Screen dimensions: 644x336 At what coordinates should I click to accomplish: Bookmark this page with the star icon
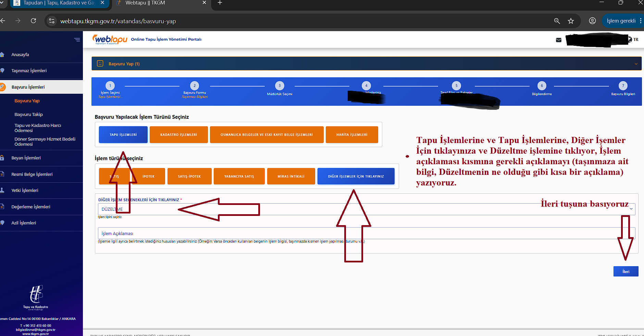(571, 21)
